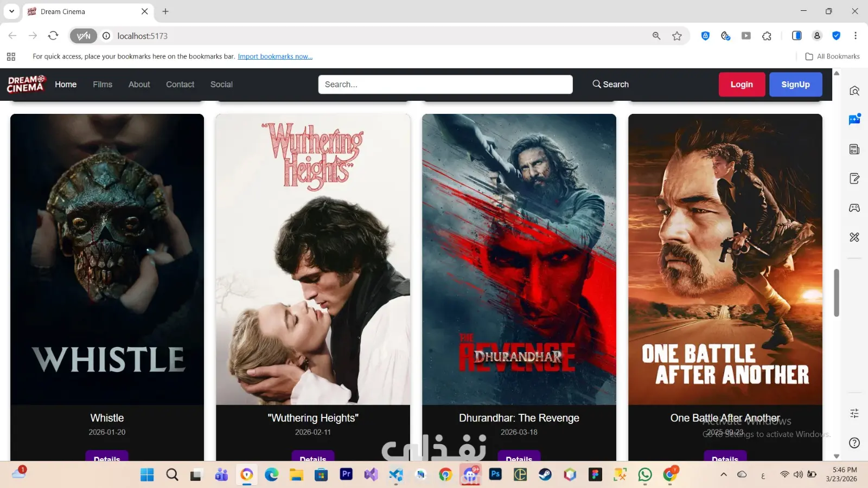The image size is (868, 488).
Task: Focus the movie Search input field
Action: [445, 84]
